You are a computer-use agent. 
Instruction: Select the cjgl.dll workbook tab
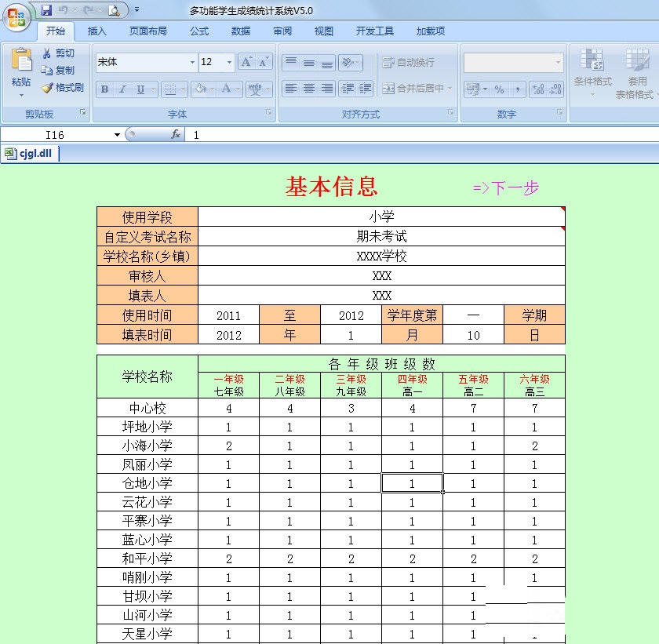[30, 153]
